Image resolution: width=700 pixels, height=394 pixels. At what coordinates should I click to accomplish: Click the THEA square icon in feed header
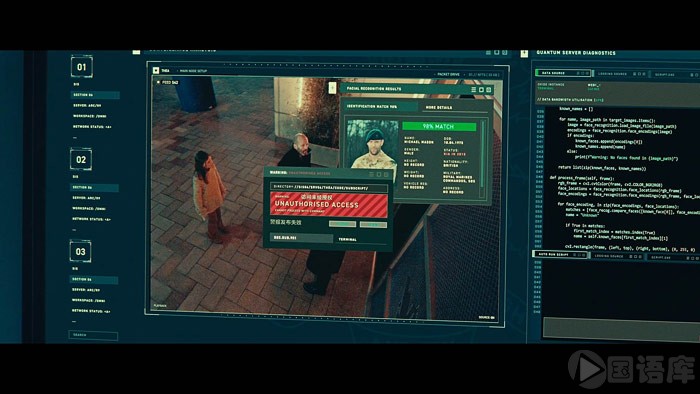pyautogui.click(x=156, y=71)
